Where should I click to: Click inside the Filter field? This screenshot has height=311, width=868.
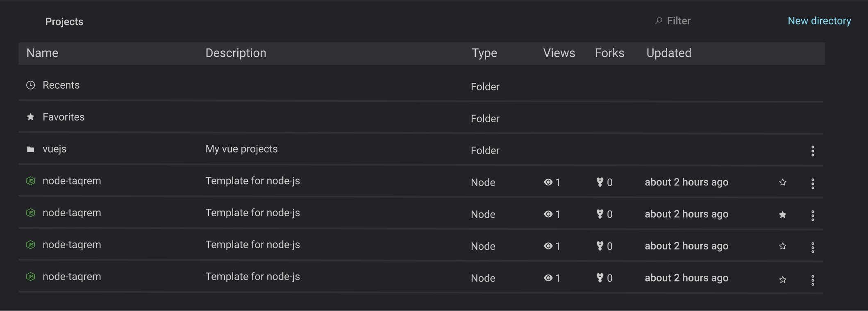pos(679,21)
